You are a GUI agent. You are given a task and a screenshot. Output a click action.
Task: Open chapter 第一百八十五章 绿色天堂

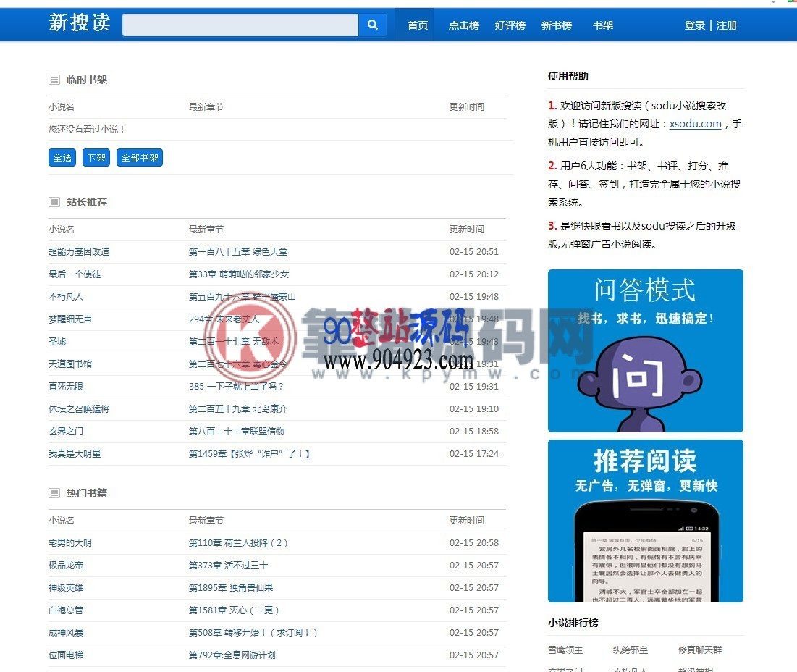pos(238,251)
